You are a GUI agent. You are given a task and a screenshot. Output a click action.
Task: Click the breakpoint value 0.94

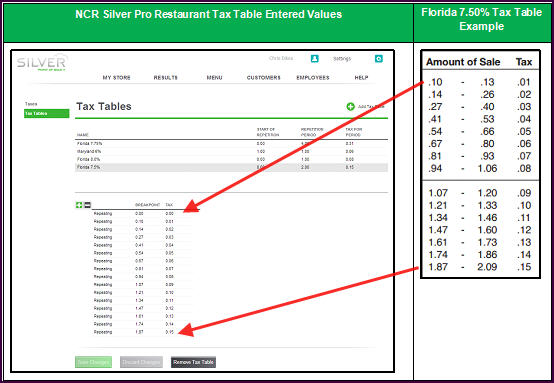139,277
